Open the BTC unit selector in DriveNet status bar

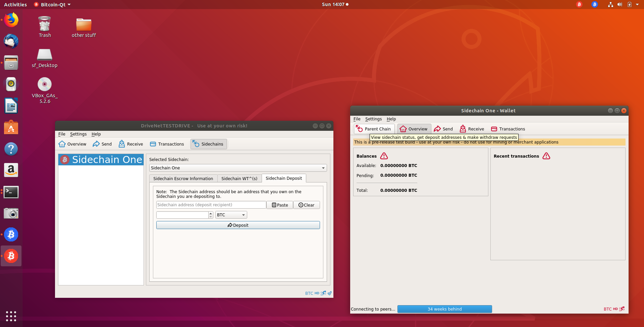309,293
